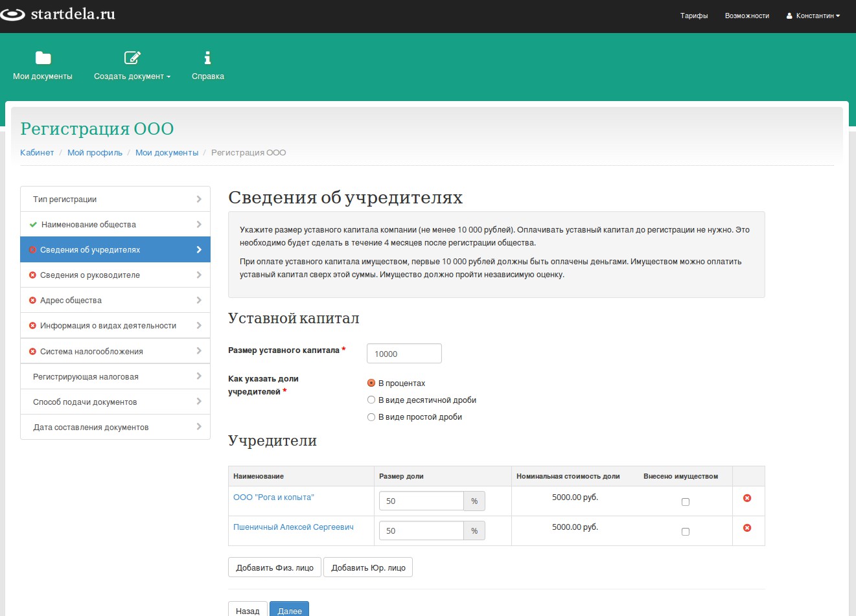Viewport: 856px width, 616px height.
Task: Click red error icon beside Сведения об учредителях
Action: tap(32, 250)
